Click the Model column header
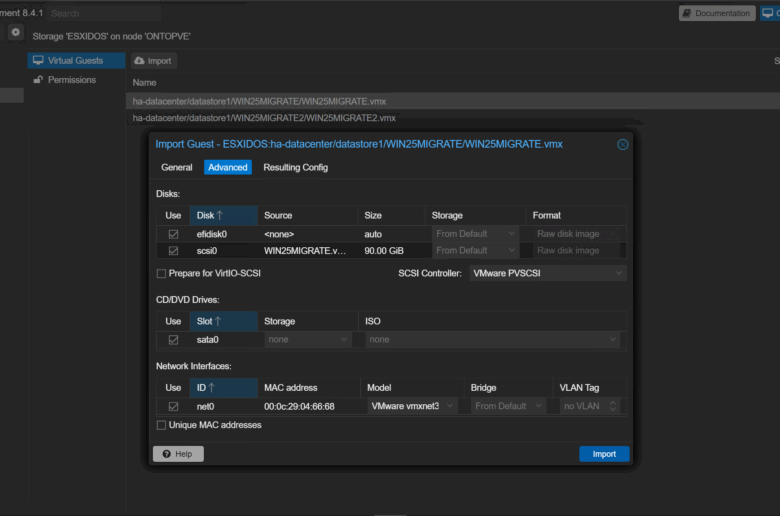The width and height of the screenshot is (780, 516). [x=412, y=388]
